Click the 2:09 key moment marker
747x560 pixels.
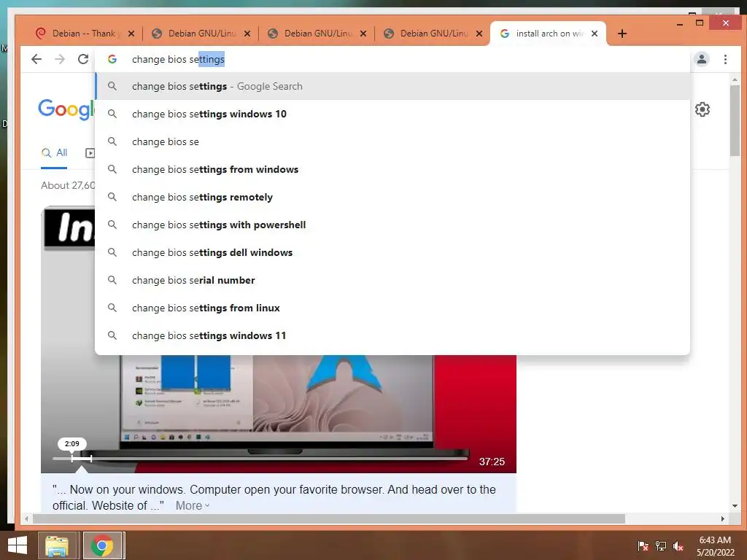click(x=72, y=444)
